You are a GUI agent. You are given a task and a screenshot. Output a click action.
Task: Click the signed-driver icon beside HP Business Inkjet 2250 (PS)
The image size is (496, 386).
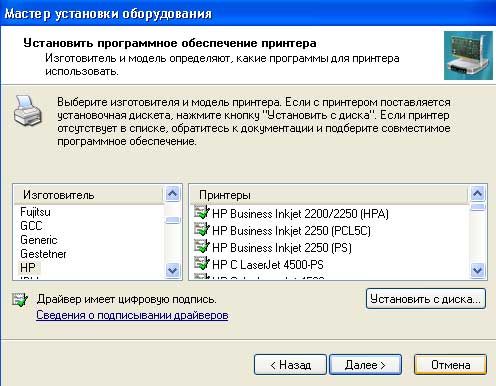coord(202,247)
